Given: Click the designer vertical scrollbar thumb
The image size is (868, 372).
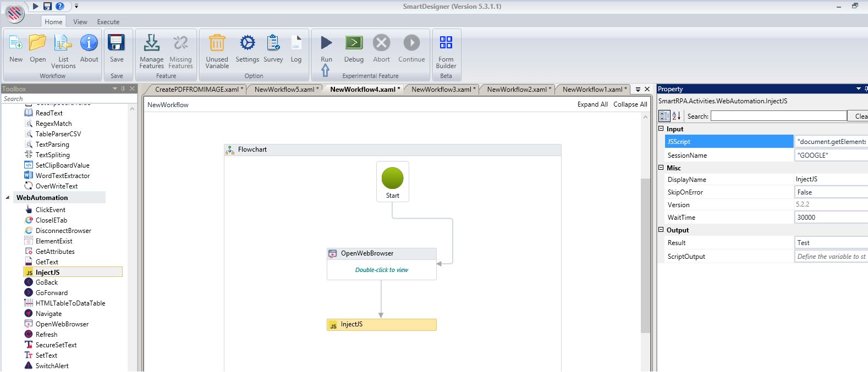Looking at the screenshot, I should pyautogui.click(x=646, y=256).
